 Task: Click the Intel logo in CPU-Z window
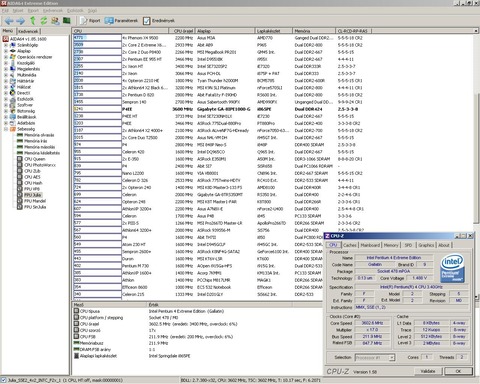[452, 268]
